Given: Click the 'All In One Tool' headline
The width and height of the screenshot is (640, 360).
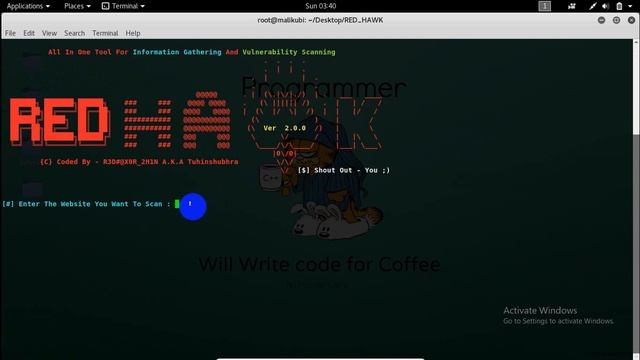Looking at the screenshot, I should point(192,52).
